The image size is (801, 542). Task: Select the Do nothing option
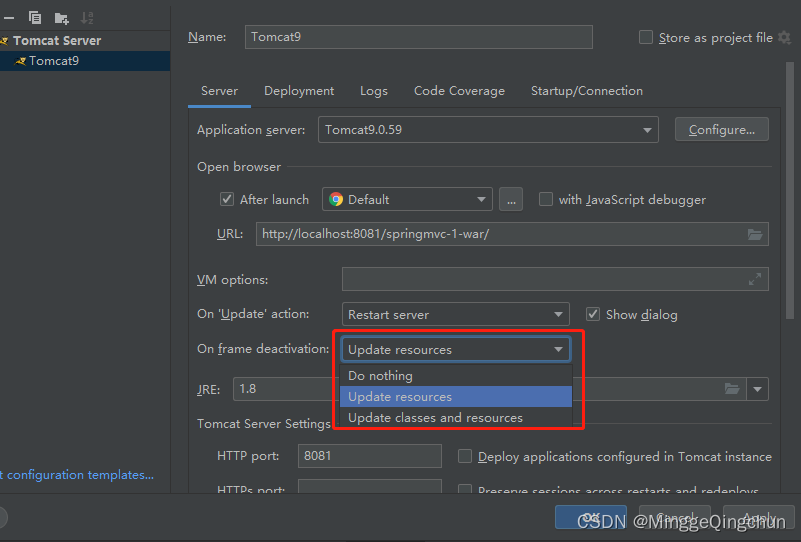(456, 375)
